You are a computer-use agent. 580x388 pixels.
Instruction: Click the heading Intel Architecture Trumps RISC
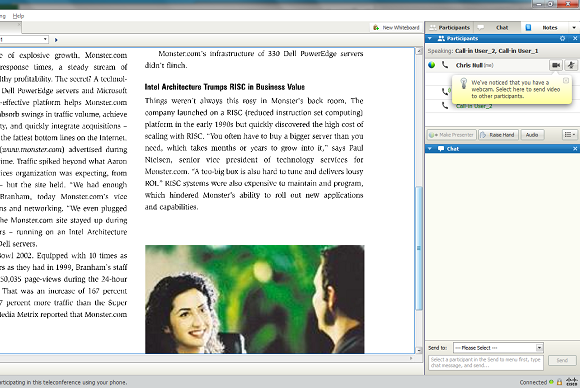coord(225,87)
